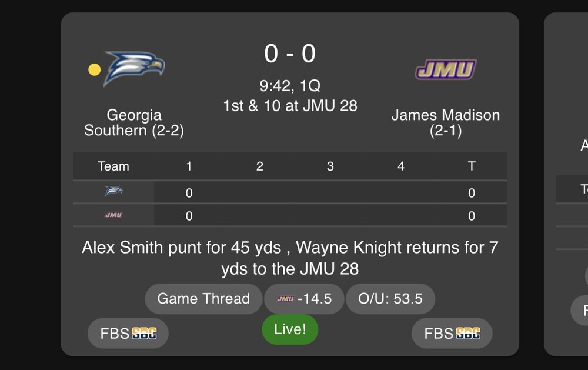Viewport: 588px width, 370px height.
Task: Click the yellow possession dot indicator
Action: 94,70
